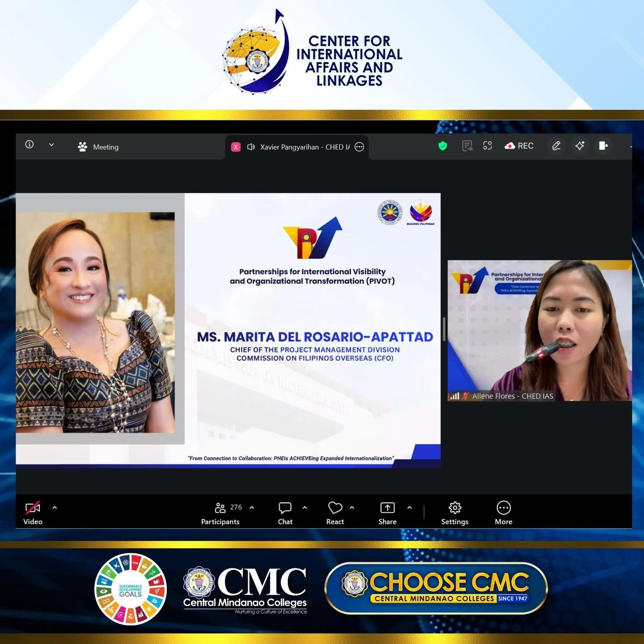Click the speaker portrait photo on the slide
The width and height of the screenshot is (644, 644).
click(x=95, y=322)
